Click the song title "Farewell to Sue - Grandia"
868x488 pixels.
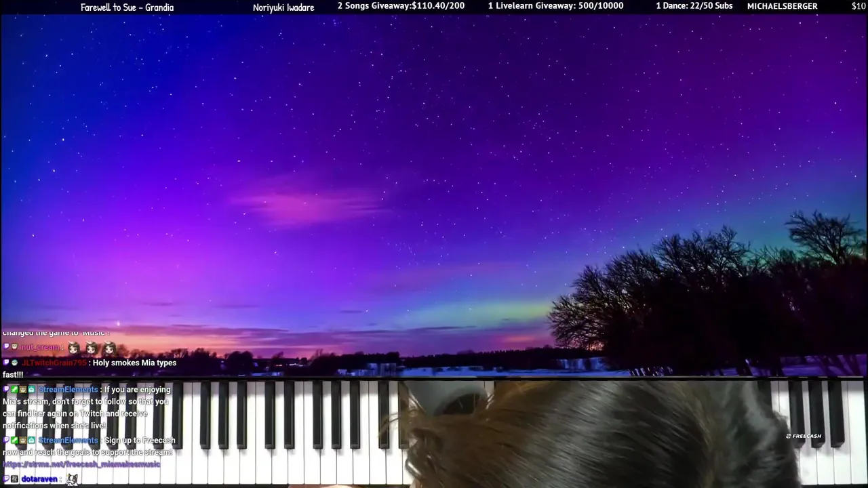point(127,7)
